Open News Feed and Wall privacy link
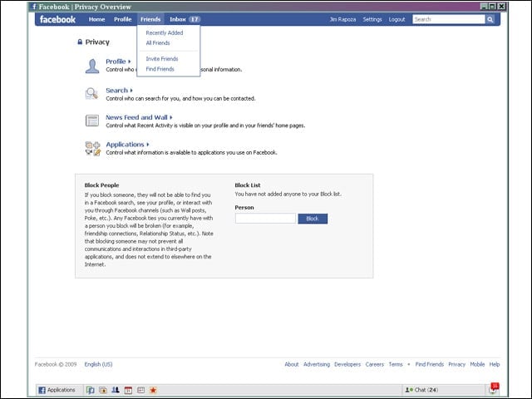The height and width of the screenshot is (399, 532). [x=136, y=117]
